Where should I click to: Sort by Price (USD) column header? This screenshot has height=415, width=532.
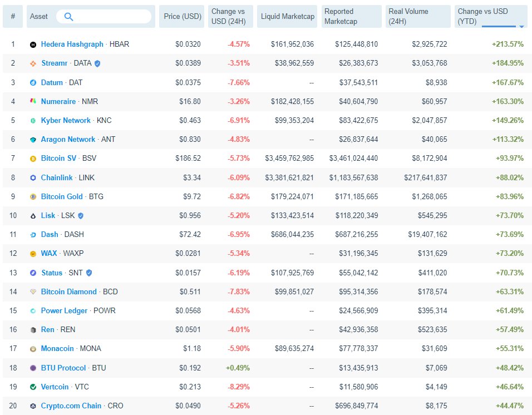coord(182,16)
